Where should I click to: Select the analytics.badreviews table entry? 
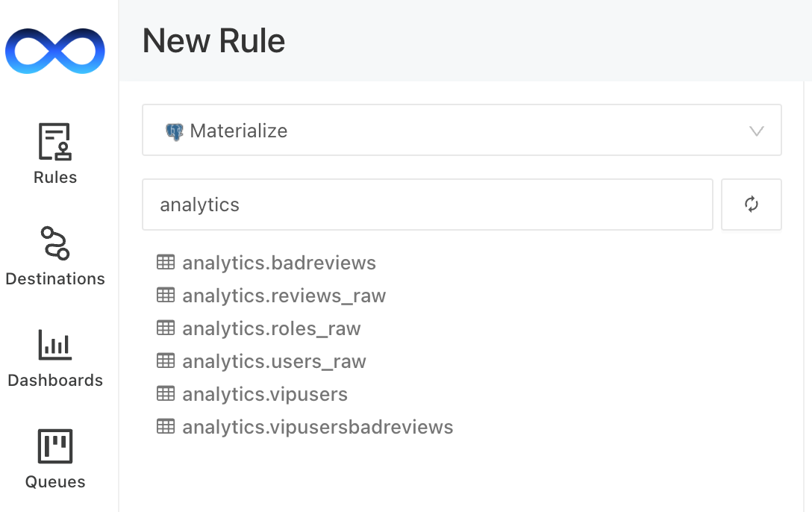tap(278, 263)
